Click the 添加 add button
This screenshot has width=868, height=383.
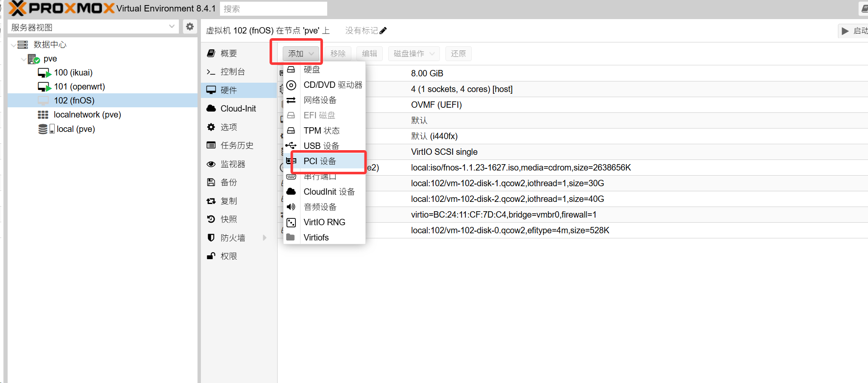(300, 53)
